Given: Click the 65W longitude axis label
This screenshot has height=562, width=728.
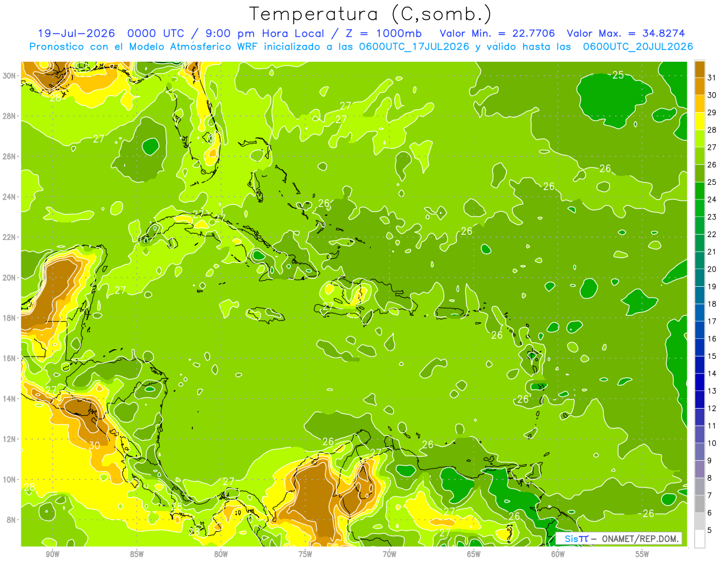Looking at the screenshot, I should pyautogui.click(x=474, y=554).
